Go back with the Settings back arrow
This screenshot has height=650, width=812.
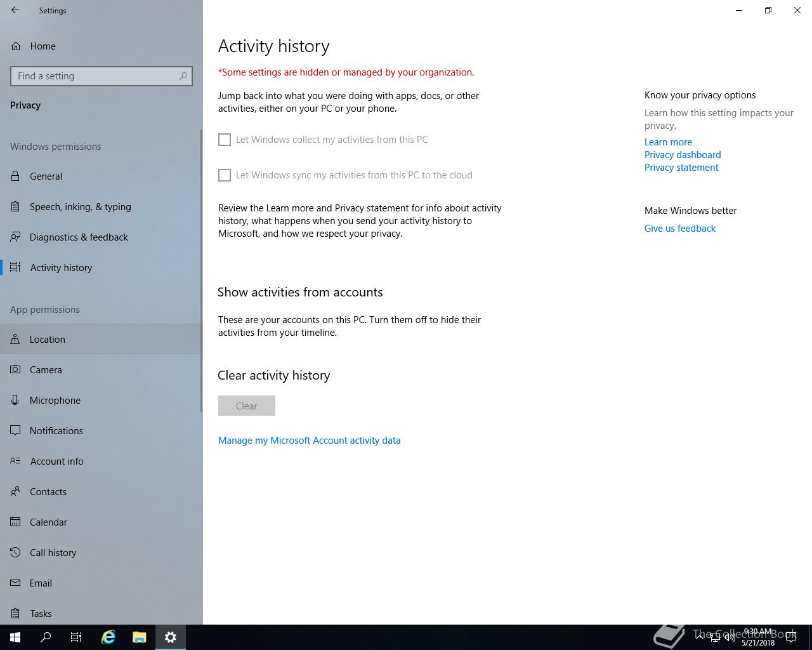tap(15, 10)
